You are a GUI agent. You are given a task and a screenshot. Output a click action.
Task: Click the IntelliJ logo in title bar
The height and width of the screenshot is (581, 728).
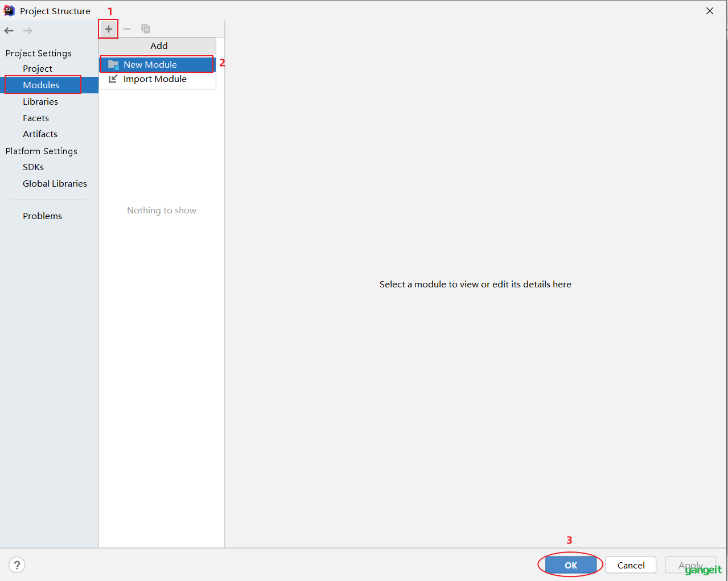(9, 11)
